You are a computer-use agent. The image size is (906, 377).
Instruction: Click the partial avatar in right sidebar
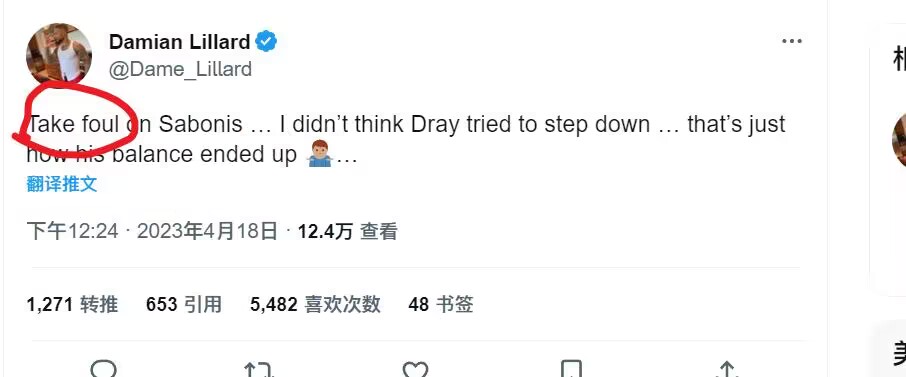coord(899,140)
